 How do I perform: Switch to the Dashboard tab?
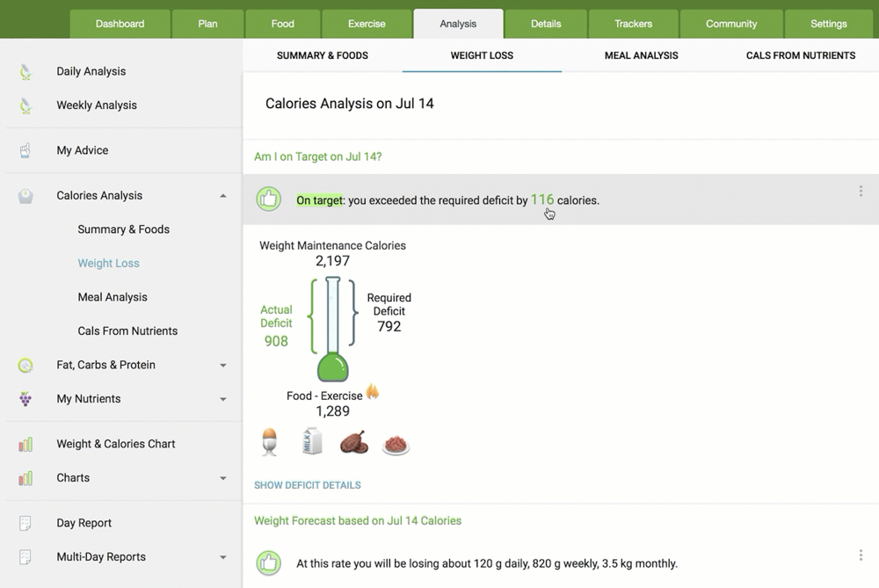120,24
